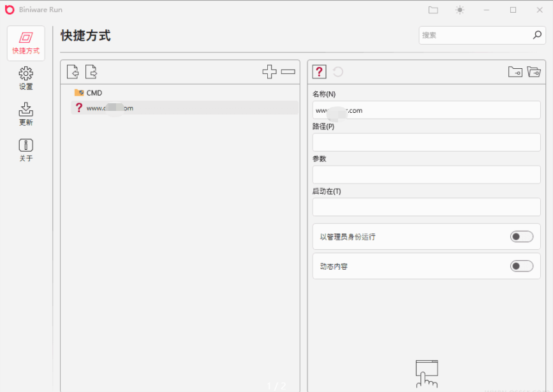The height and width of the screenshot is (392, 553).
Task: Click the reset icon circular arrow
Action: point(338,72)
